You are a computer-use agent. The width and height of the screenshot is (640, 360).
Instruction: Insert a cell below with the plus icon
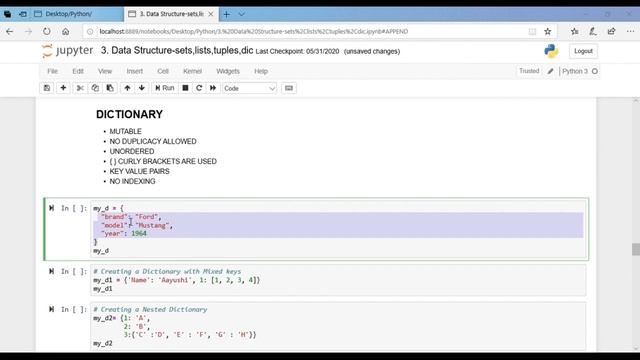(63, 88)
